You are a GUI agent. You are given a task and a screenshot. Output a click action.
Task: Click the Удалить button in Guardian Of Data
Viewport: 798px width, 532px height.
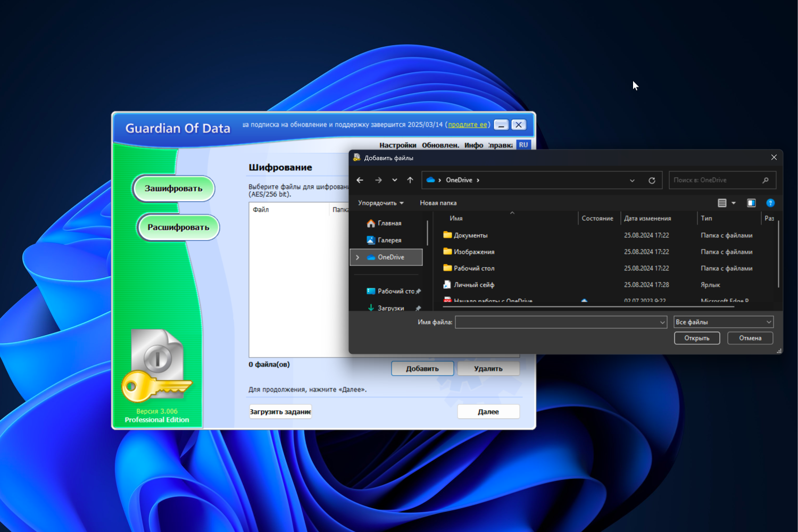pyautogui.click(x=488, y=369)
